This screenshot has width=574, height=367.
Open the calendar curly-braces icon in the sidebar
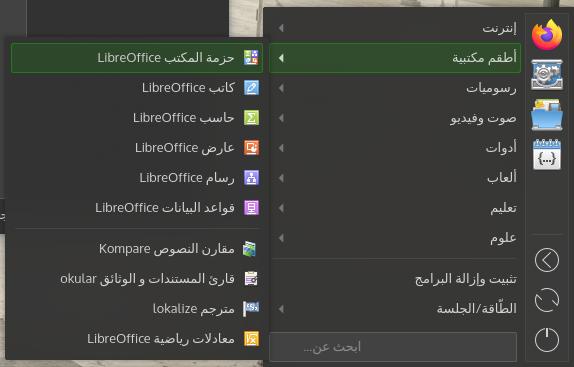pyautogui.click(x=547, y=154)
